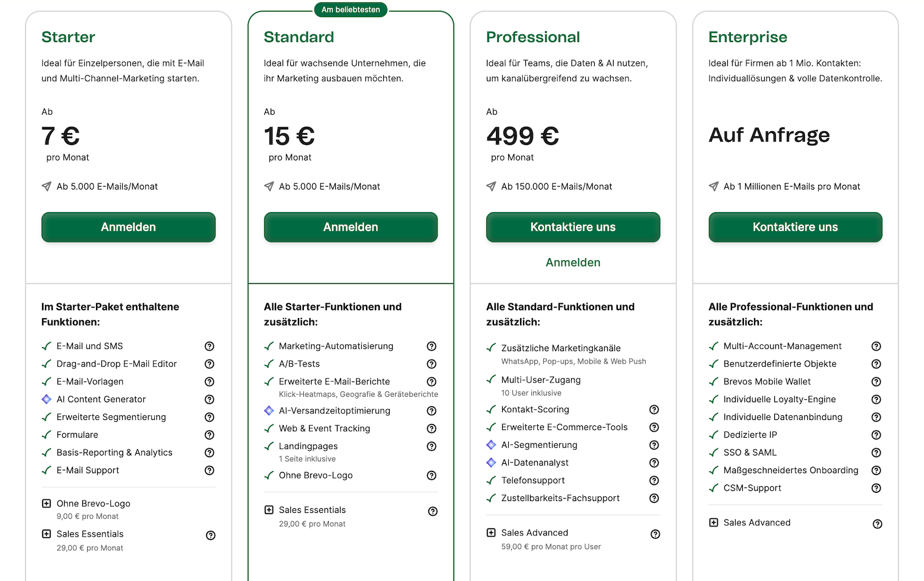Image resolution: width=924 pixels, height=581 pixels.
Task: Click the help icon beside Multi-Account-Management
Action: (x=876, y=346)
